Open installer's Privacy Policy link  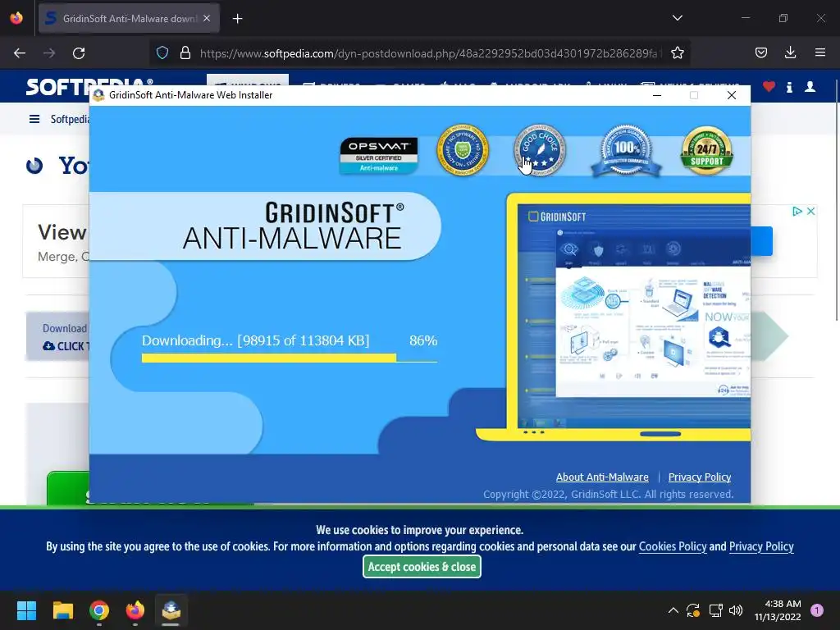pos(700,477)
